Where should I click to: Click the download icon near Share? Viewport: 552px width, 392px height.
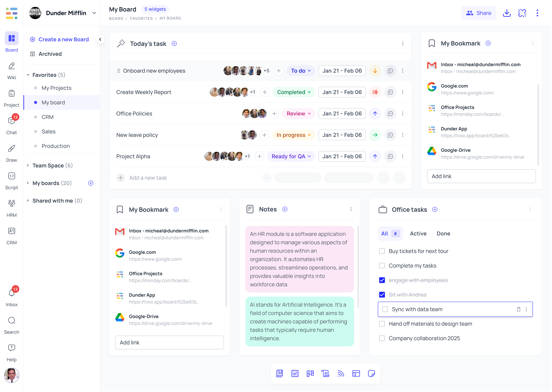point(507,13)
